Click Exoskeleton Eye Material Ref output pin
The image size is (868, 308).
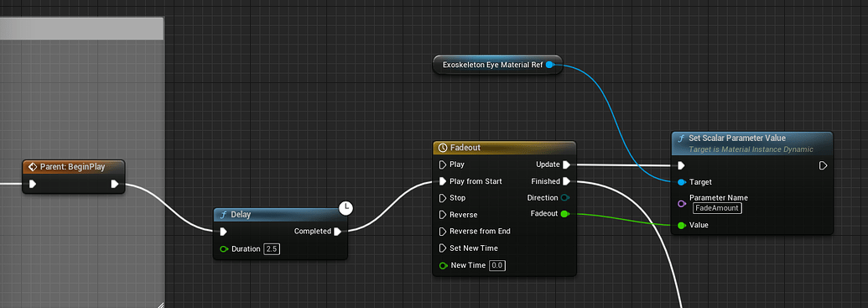tap(549, 65)
